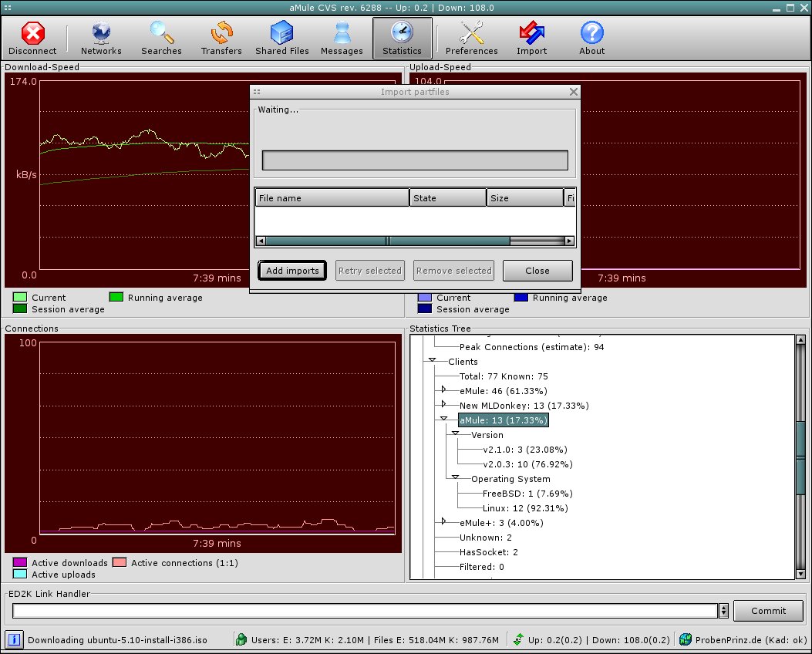Click the ED2K link spinner arrows
The height and width of the screenshot is (654, 812).
click(723, 611)
